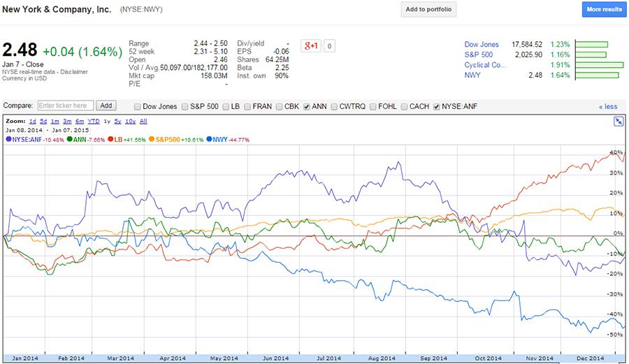Image resolution: width=629 pixels, height=364 pixels.
Task: Click the chart expand/fullscreen icon
Action: pos(619,122)
